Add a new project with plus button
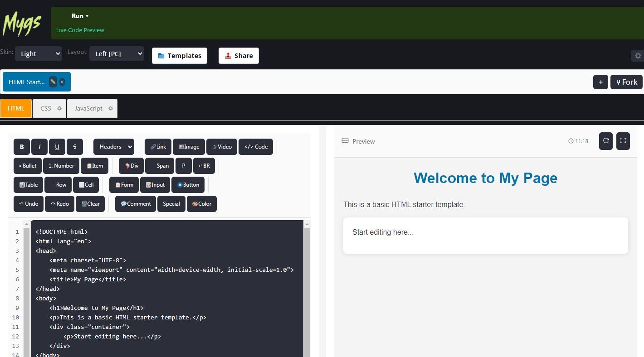This screenshot has width=644, height=357. [x=600, y=82]
